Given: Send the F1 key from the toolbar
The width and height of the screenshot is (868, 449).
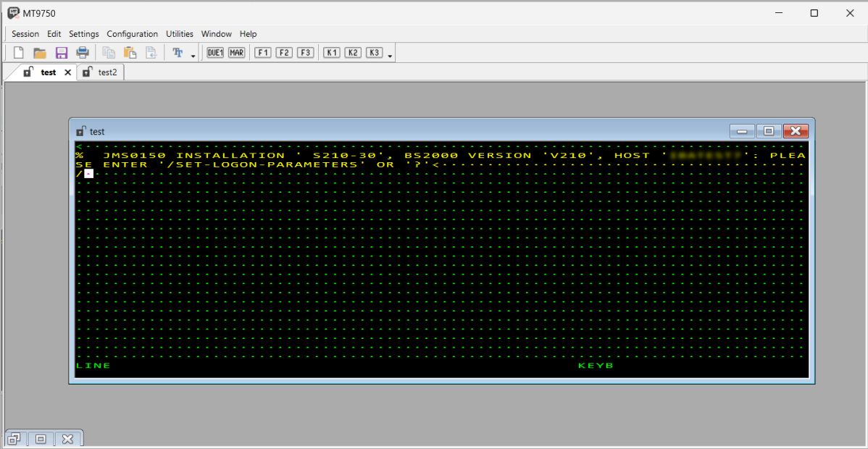Looking at the screenshot, I should (x=263, y=53).
